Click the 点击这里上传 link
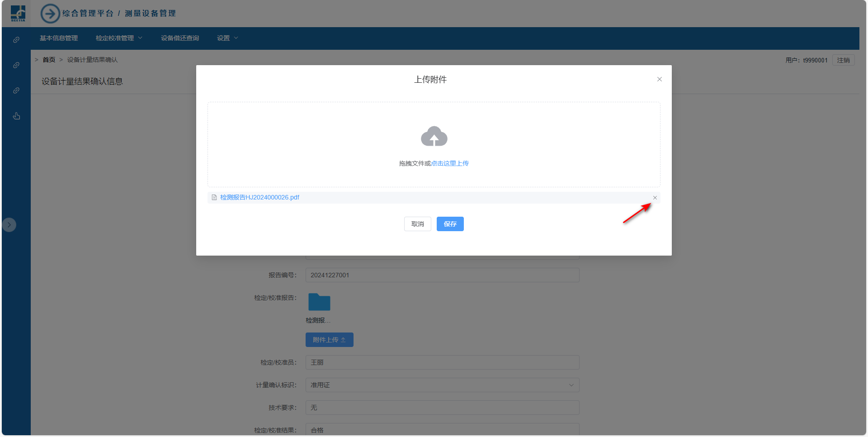The image size is (868, 437). pos(450,163)
